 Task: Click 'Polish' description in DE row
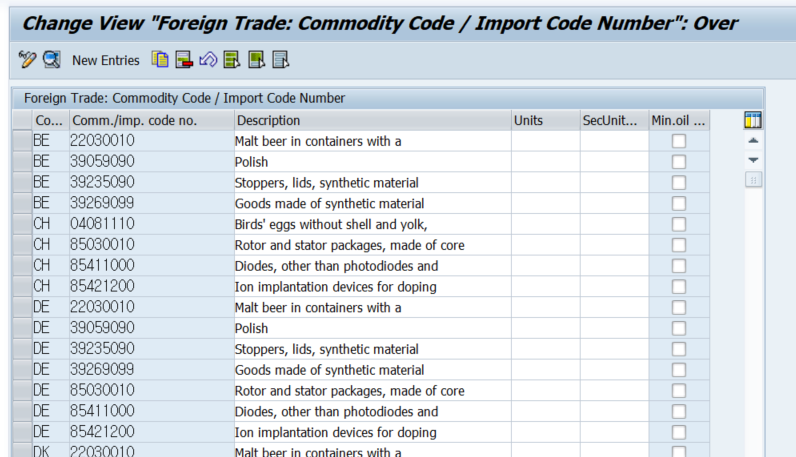coord(373,329)
